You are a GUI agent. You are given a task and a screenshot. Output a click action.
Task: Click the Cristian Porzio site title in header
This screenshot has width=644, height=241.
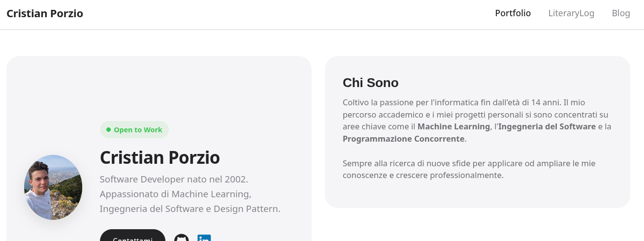click(45, 14)
